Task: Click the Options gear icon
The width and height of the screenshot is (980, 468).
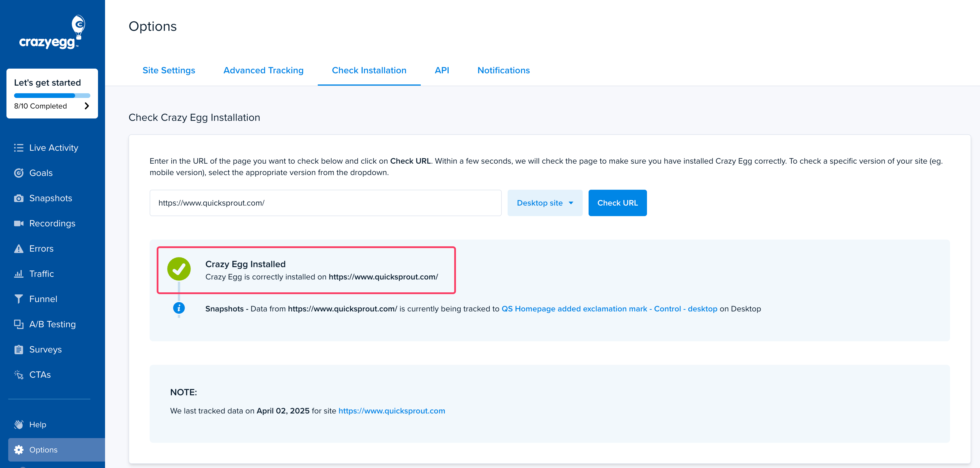Action: tap(19, 450)
